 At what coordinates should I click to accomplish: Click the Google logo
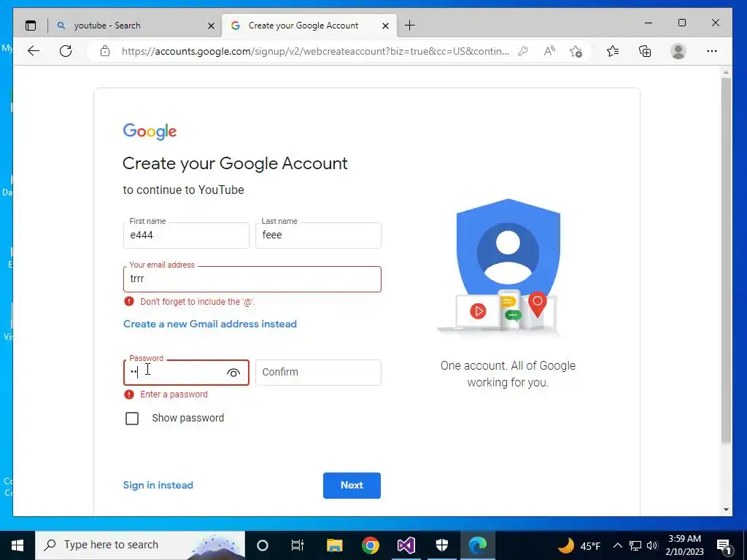pos(150,131)
